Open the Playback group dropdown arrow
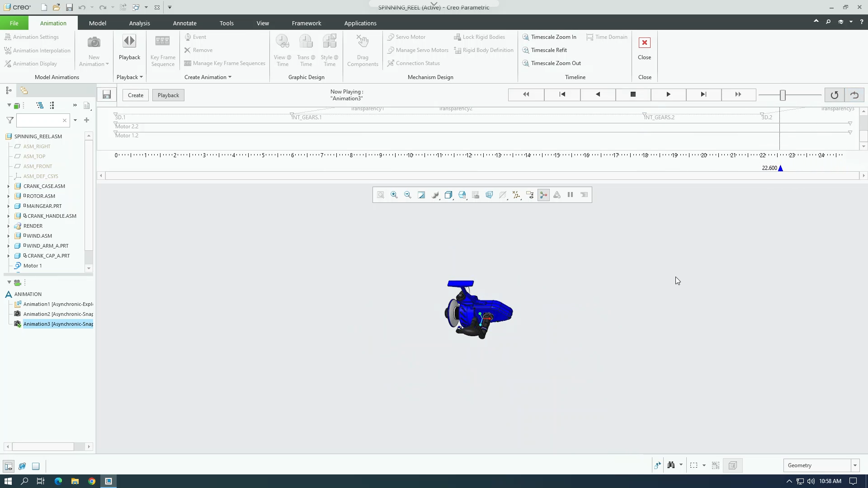This screenshot has width=868, height=488. (141, 77)
